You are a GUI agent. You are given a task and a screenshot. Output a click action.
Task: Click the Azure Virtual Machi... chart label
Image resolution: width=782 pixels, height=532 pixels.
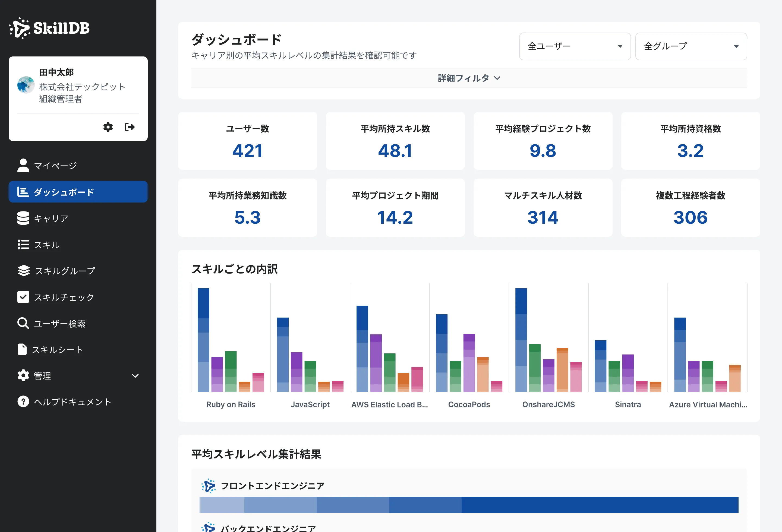tap(708, 404)
